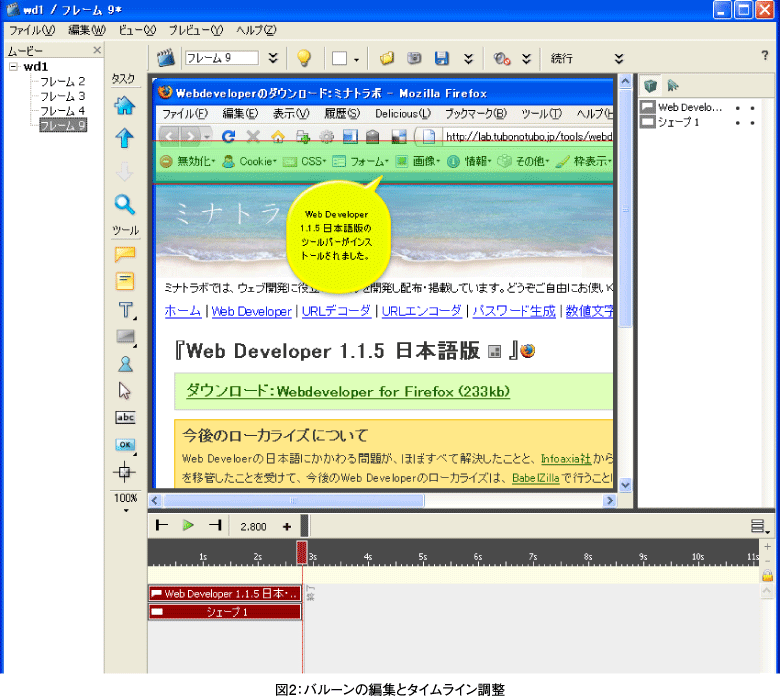Select the mouse cursor tool
The height and width of the screenshot is (700, 780).
point(124,391)
